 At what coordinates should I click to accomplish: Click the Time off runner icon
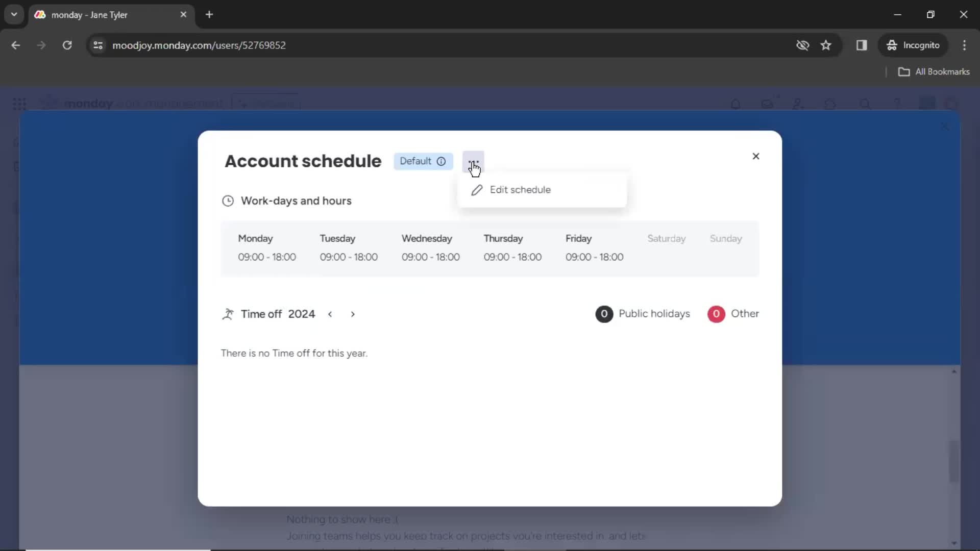pos(228,314)
